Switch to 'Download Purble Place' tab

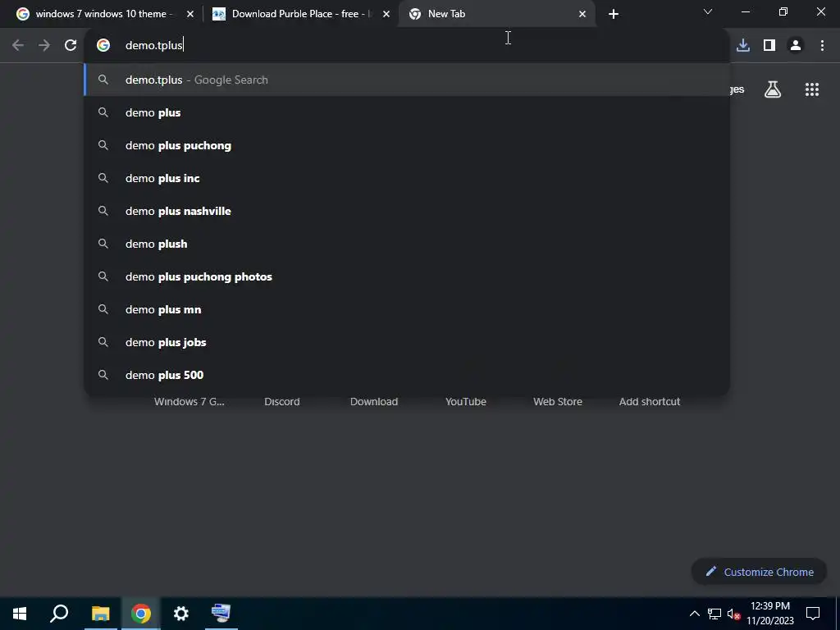pos(300,14)
